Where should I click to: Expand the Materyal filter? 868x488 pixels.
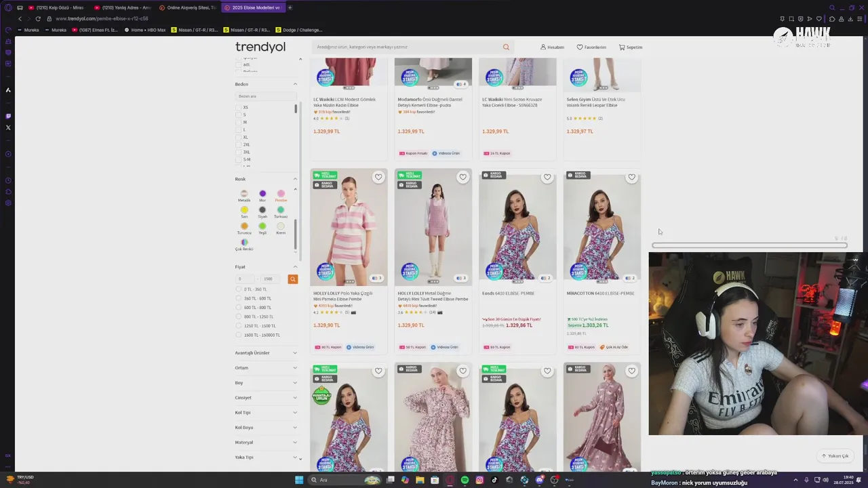pos(266,443)
